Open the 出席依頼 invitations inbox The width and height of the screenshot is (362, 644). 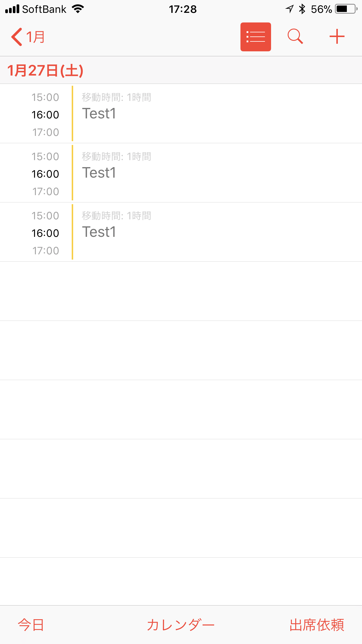[317, 625]
